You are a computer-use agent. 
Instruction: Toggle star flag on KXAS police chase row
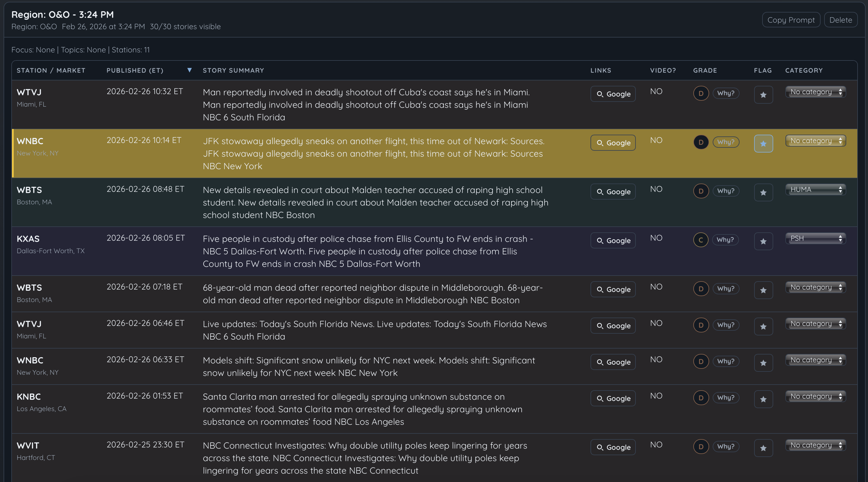click(x=763, y=241)
